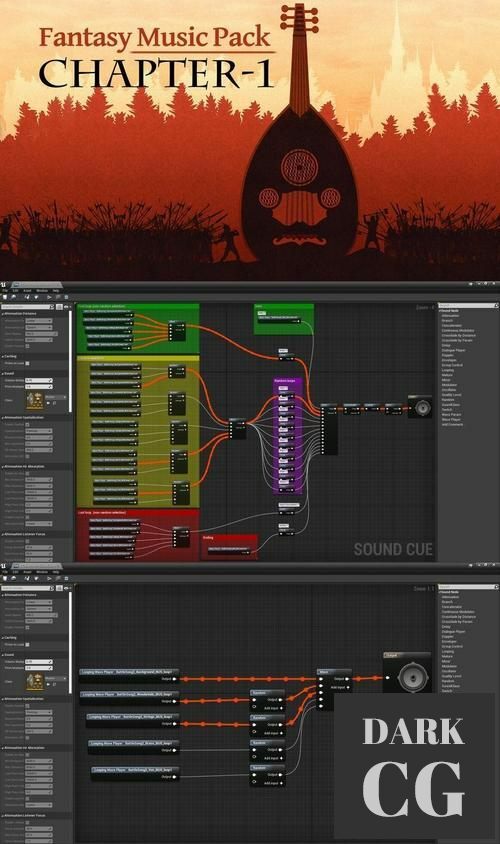
Task: Open Class dropdown in upper Sound section
Action: [56, 397]
